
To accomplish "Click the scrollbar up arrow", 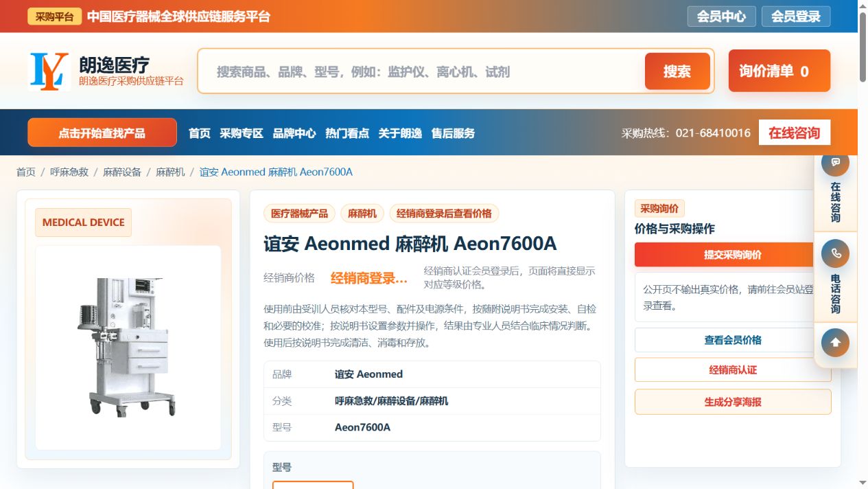I will coord(863,5).
